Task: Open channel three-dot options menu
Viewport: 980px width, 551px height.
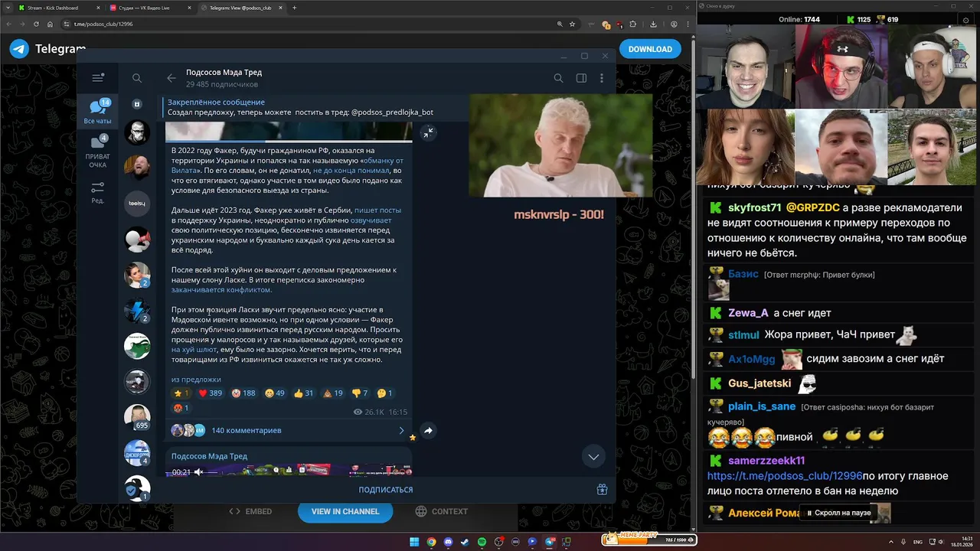Action: pos(603,78)
